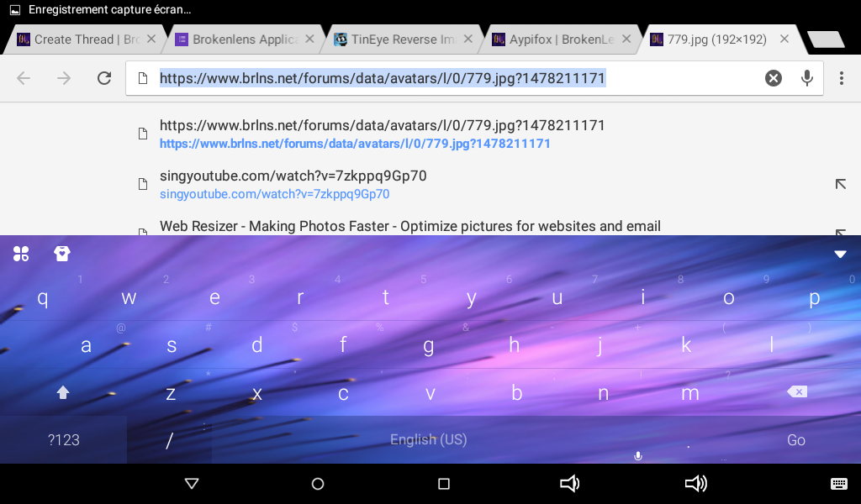Image resolution: width=861 pixels, height=504 pixels.
Task: Close the Aypifox BrokenLens tab
Action: 626,39
